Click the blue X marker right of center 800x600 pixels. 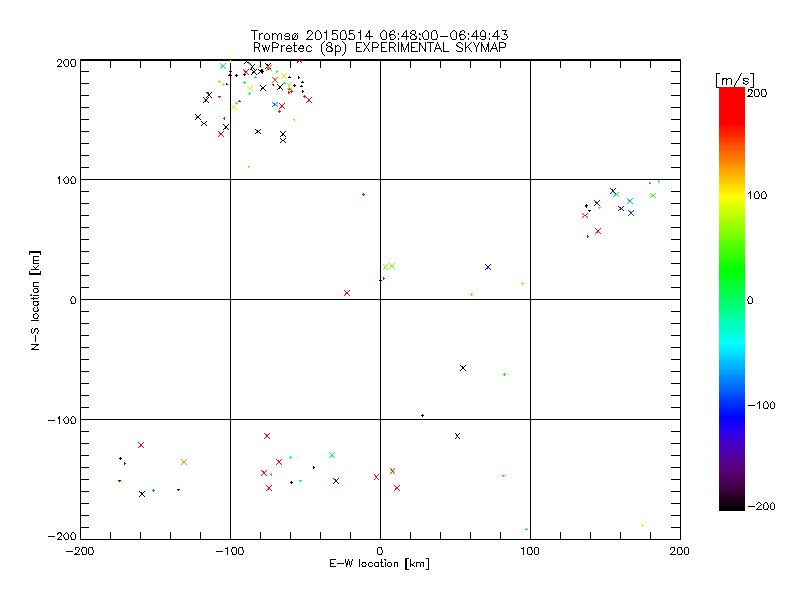(488, 267)
